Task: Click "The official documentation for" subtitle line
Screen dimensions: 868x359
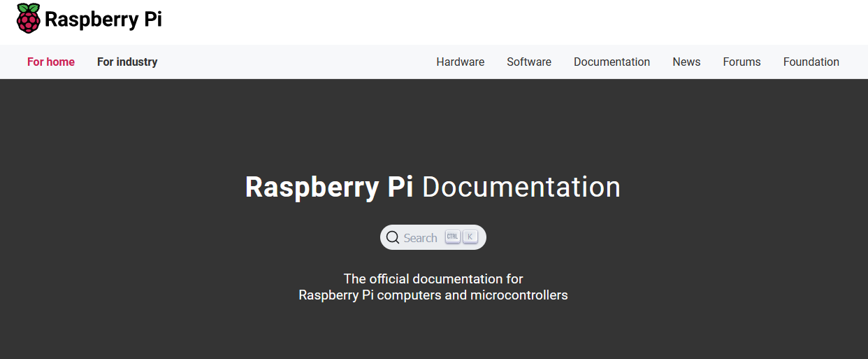Action: click(433, 279)
